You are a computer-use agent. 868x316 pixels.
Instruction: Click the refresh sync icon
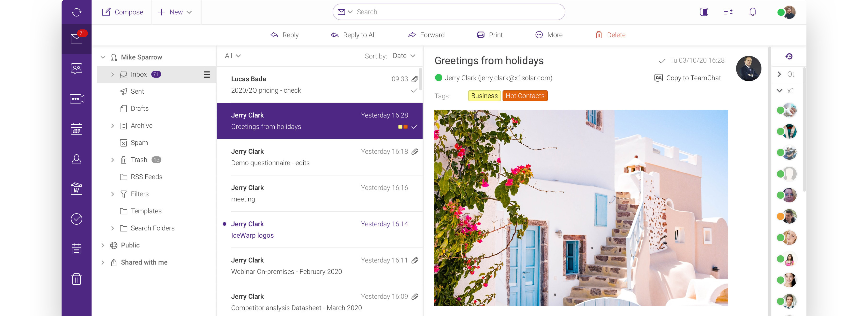pos(77,12)
